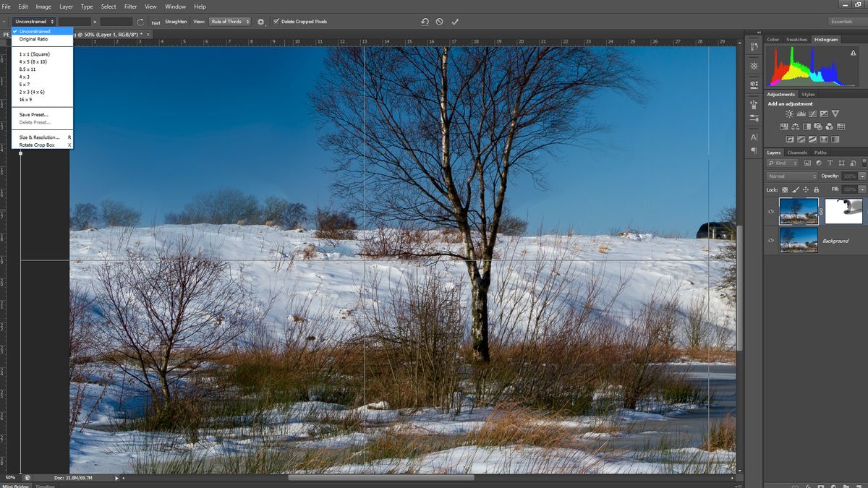This screenshot has height=488, width=868.
Task: Cancel the crop operation
Action: pos(439,22)
